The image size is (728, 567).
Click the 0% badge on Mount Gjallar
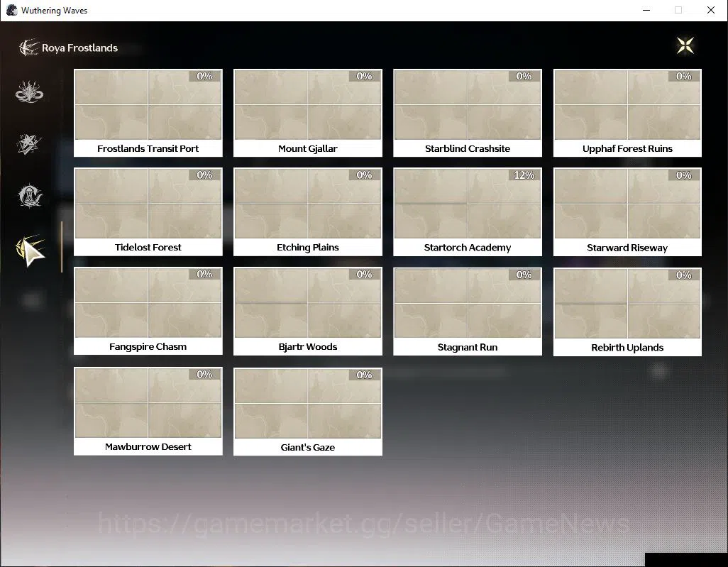pyautogui.click(x=364, y=76)
